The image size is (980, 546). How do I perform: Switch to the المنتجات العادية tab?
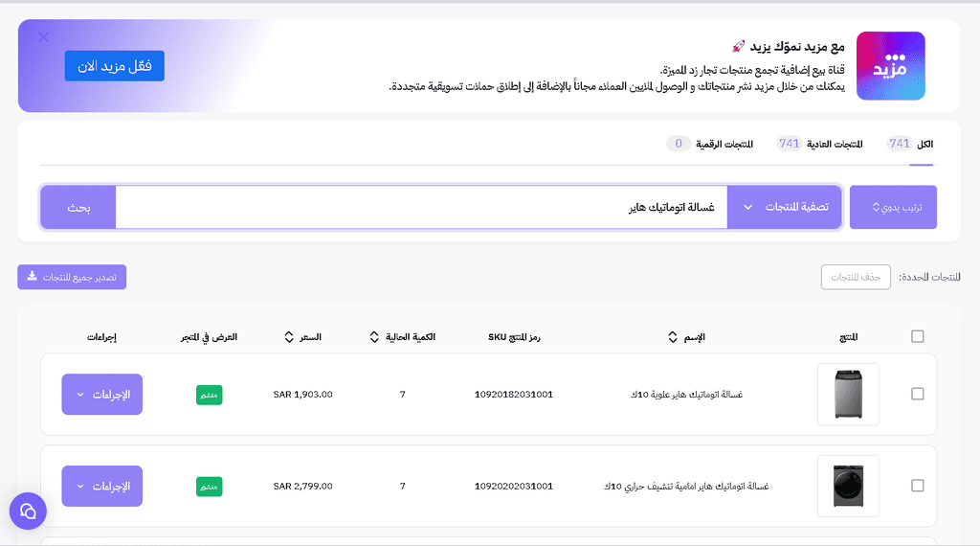pyautogui.click(x=835, y=144)
